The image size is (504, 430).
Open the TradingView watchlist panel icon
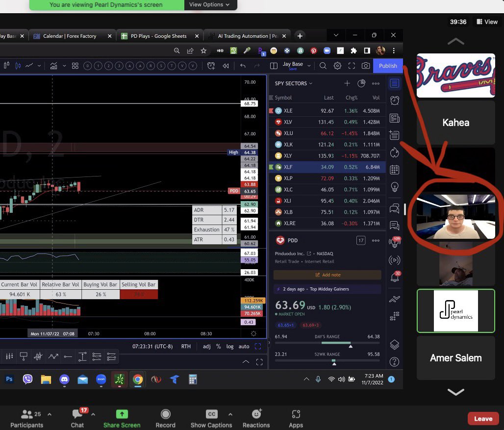394,83
